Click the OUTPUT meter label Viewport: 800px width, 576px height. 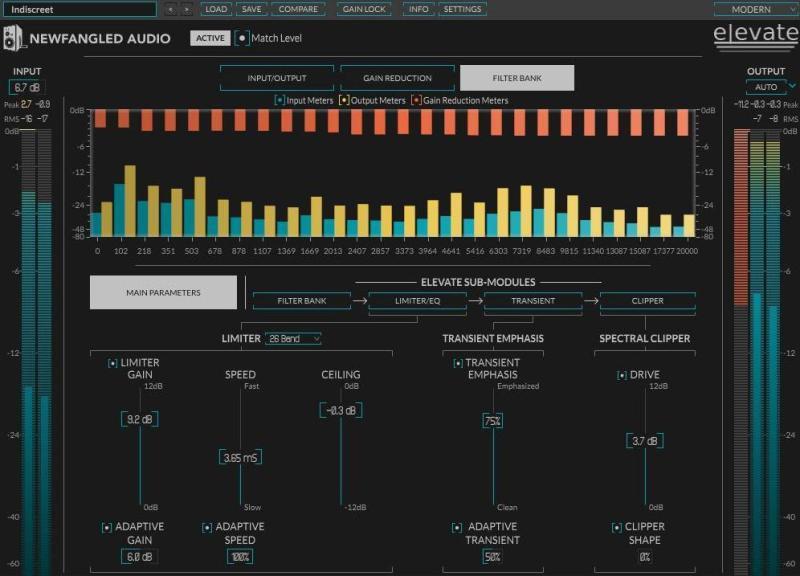coord(766,71)
